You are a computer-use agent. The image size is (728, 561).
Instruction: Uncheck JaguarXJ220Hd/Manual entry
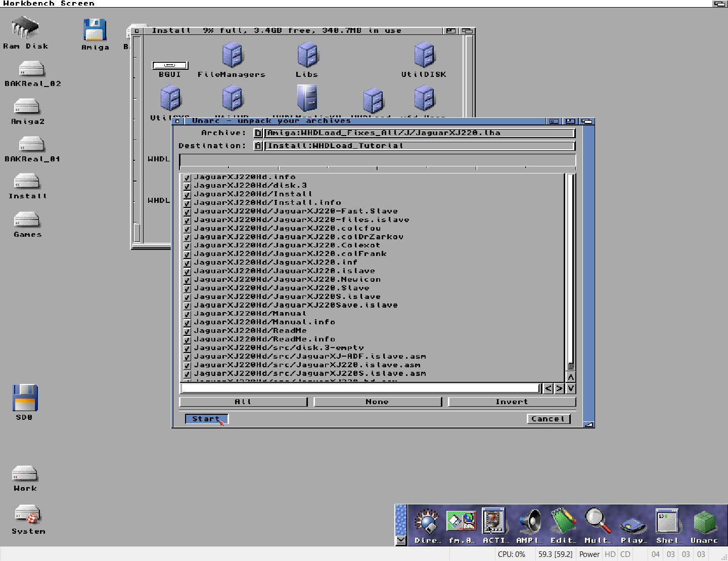(x=187, y=314)
